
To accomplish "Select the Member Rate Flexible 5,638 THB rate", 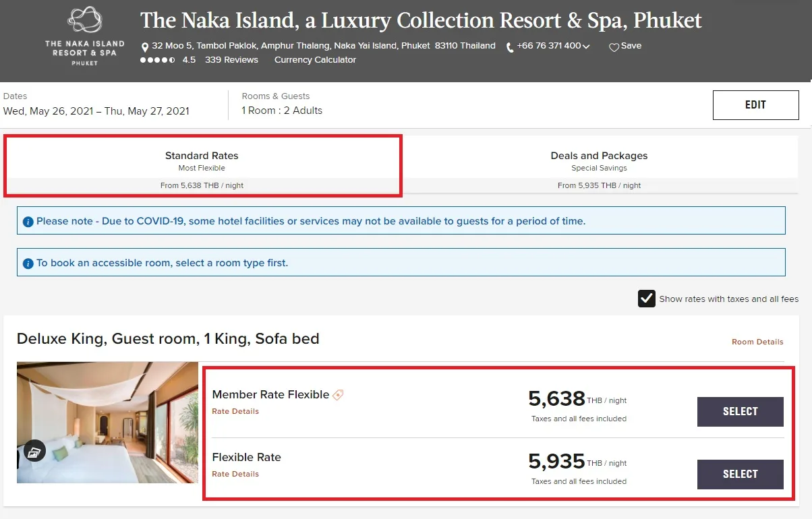I will tap(741, 412).
